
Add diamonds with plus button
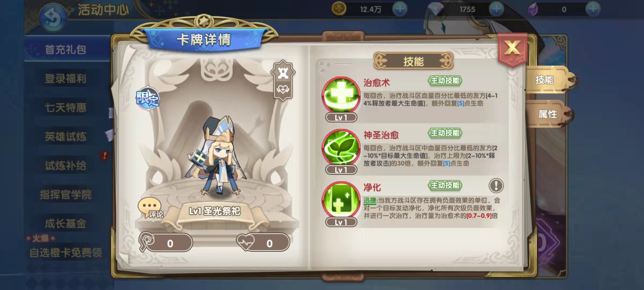[x=496, y=9]
